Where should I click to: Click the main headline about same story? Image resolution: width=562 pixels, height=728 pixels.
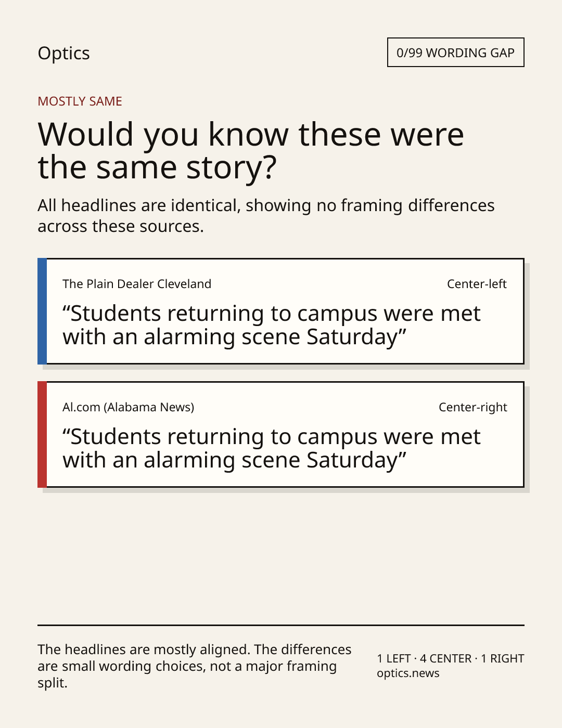(x=251, y=150)
